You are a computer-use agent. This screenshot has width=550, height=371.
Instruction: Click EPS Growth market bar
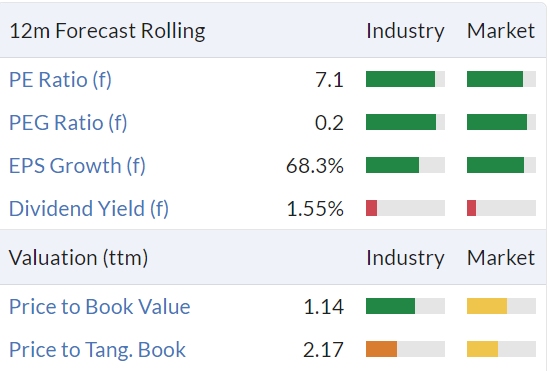coord(501,165)
